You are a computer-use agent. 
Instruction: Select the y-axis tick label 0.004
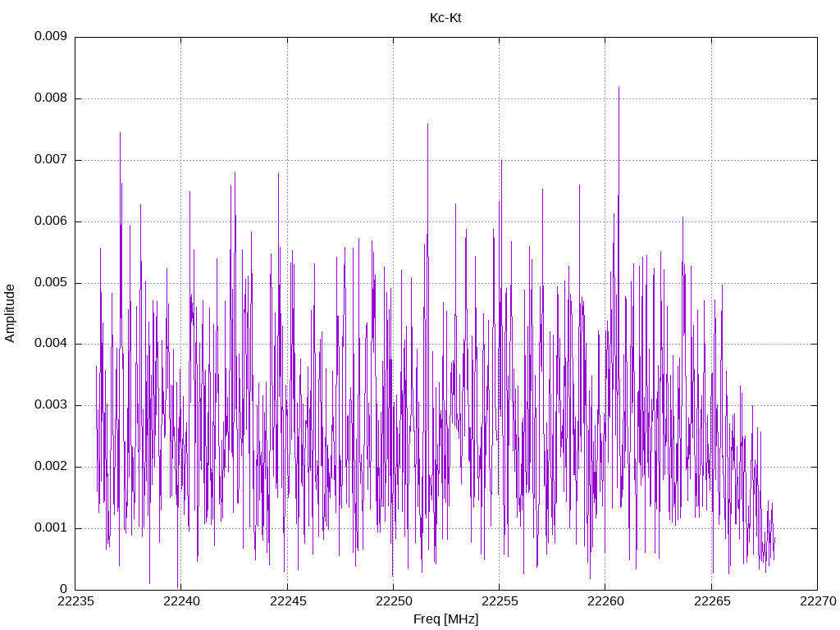pyautogui.click(x=51, y=344)
